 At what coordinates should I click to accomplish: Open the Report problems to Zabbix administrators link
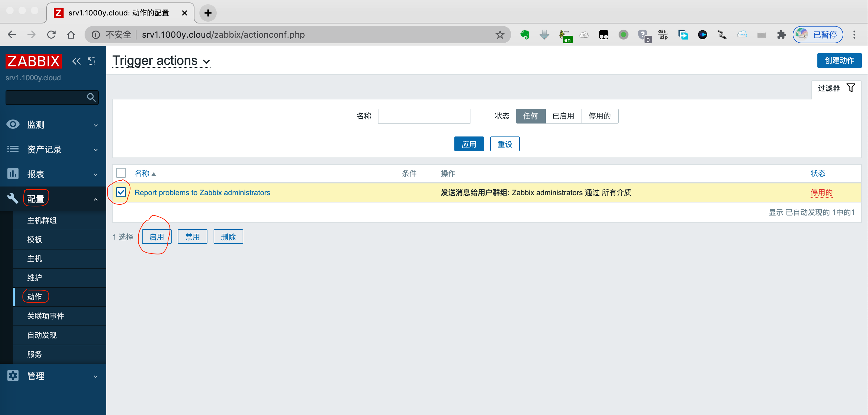coord(202,192)
